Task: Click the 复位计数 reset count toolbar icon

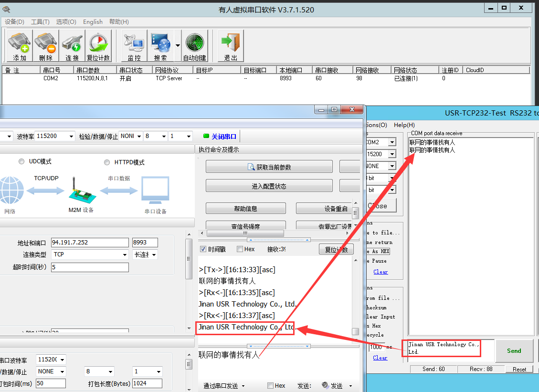Action: coord(98,46)
